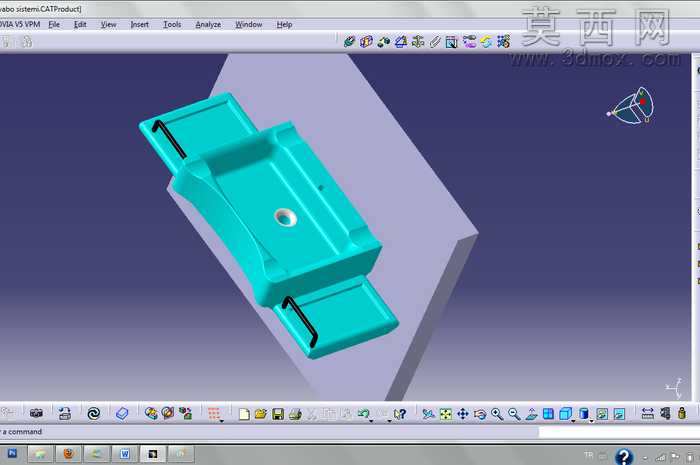Expand the red grid selection dropdown

(221, 420)
